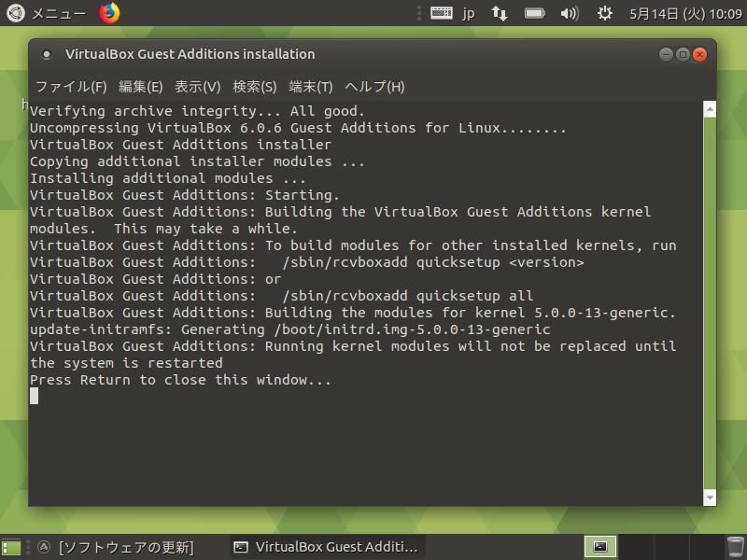Viewport: 747px width, 560px height.
Task: Click the '/sbin/rcvboxadd quicksetup all' line
Action: point(408,296)
